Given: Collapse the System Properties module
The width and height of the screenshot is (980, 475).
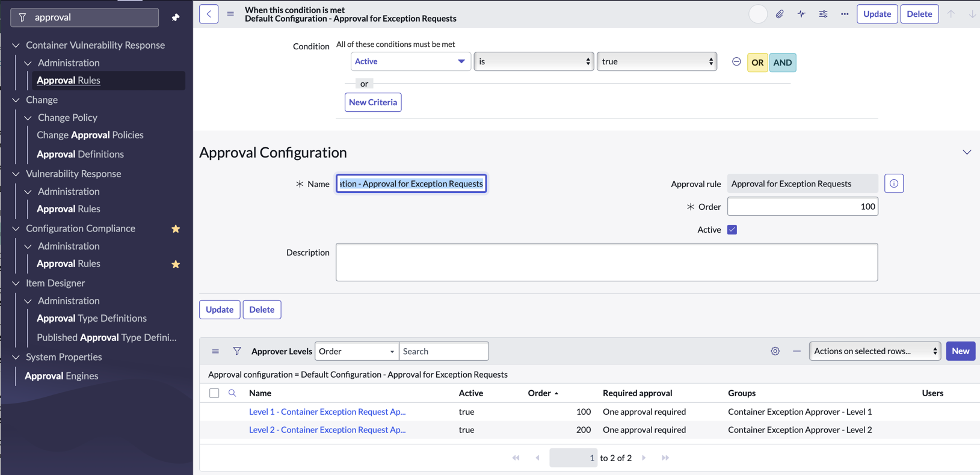Looking at the screenshot, I should [16, 357].
